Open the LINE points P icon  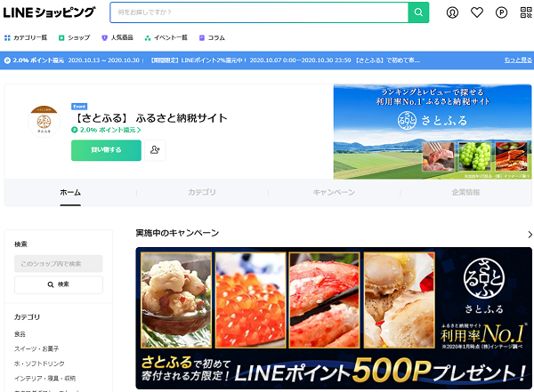pos(501,12)
